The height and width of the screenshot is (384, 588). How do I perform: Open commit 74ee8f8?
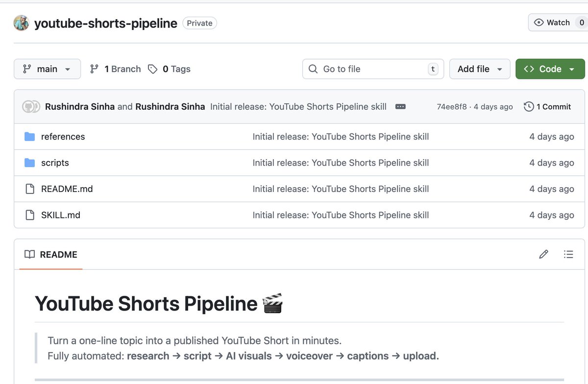tap(451, 106)
